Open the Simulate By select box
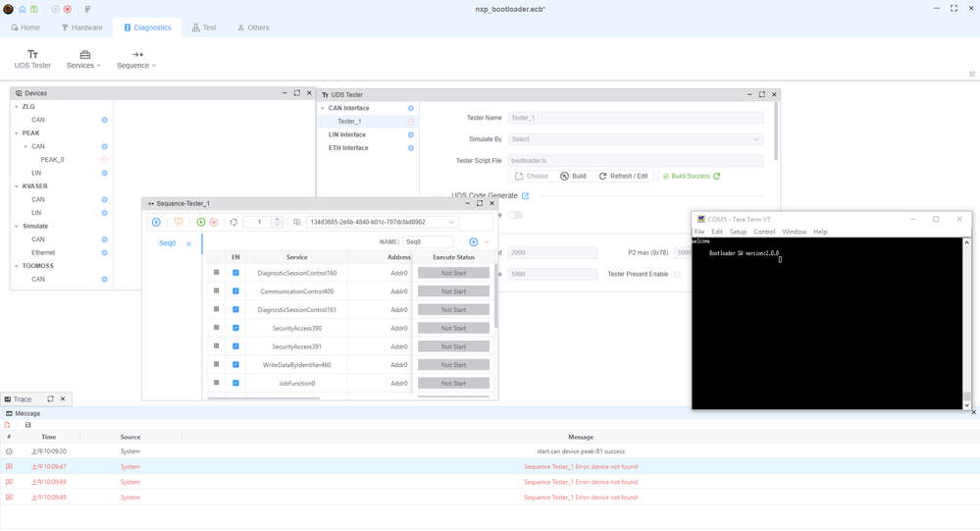Screen dimensions: 980x531 (x=636, y=139)
